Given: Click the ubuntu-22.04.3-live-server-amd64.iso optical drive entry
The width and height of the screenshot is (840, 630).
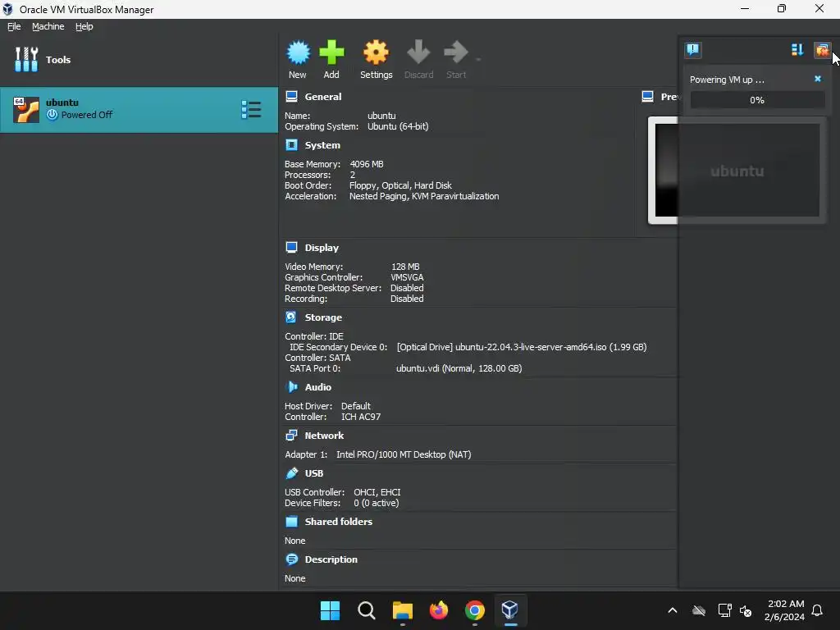Looking at the screenshot, I should [x=521, y=347].
